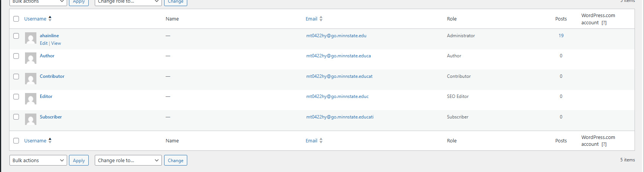Click the Editor user avatar image
Image resolution: width=644 pixels, height=172 pixels.
[x=31, y=99]
